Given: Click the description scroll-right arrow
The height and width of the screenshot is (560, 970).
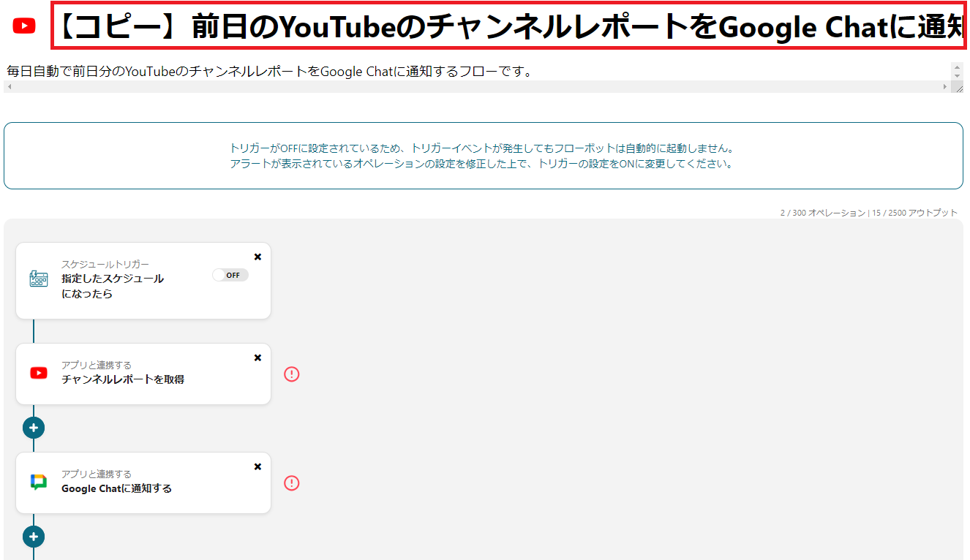Looking at the screenshot, I should pyautogui.click(x=945, y=87).
